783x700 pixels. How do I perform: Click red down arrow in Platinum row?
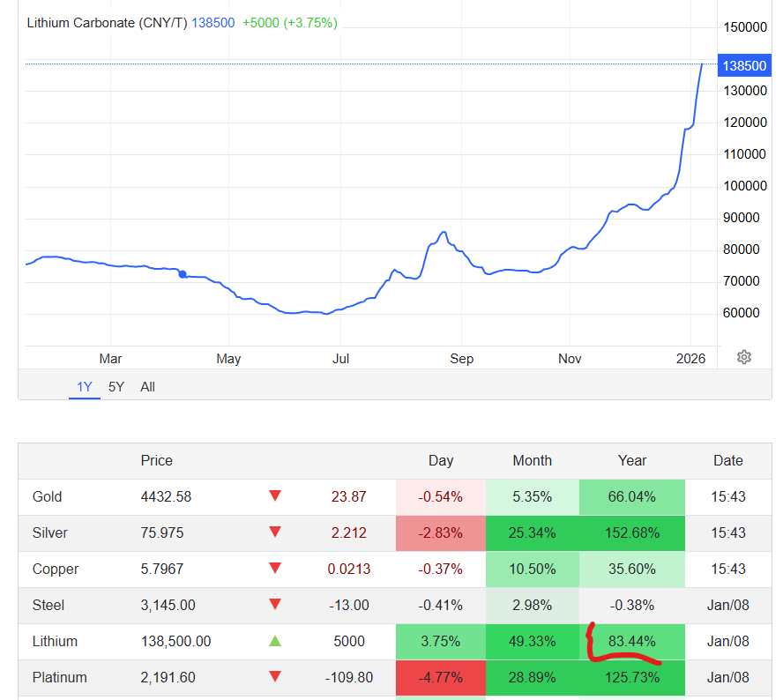(275, 677)
